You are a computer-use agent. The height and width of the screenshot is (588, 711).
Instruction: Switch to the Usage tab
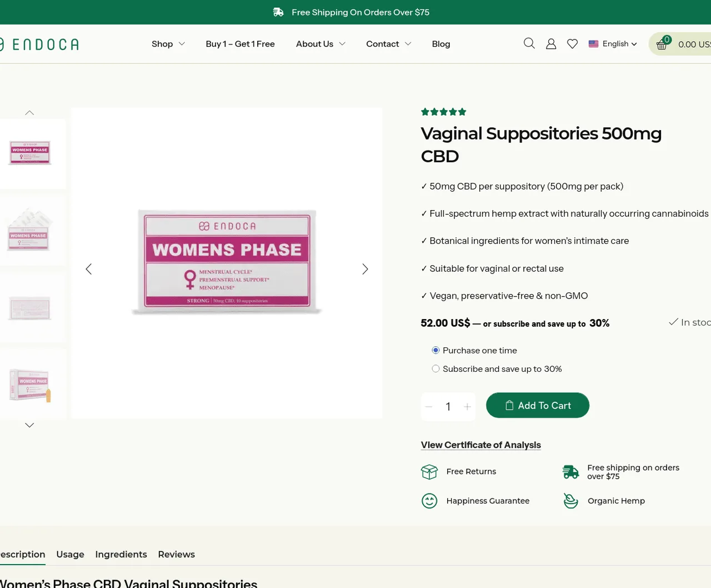coord(70,554)
